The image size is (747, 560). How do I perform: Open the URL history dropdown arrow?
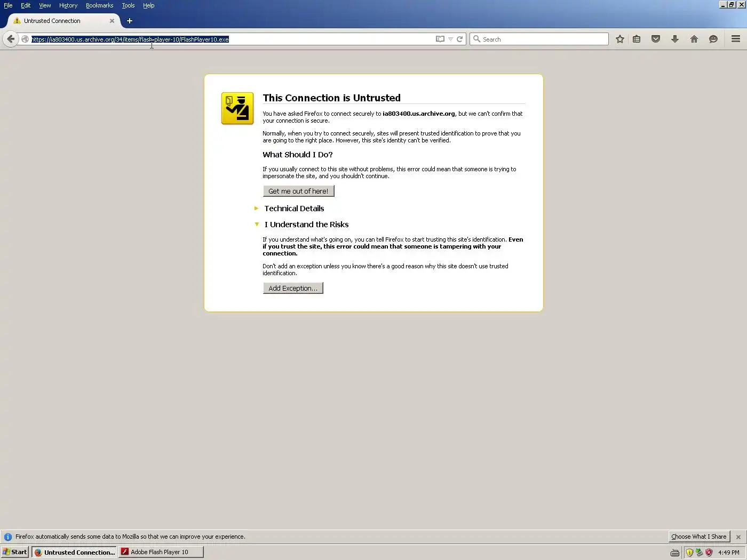[x=451, y=39]
